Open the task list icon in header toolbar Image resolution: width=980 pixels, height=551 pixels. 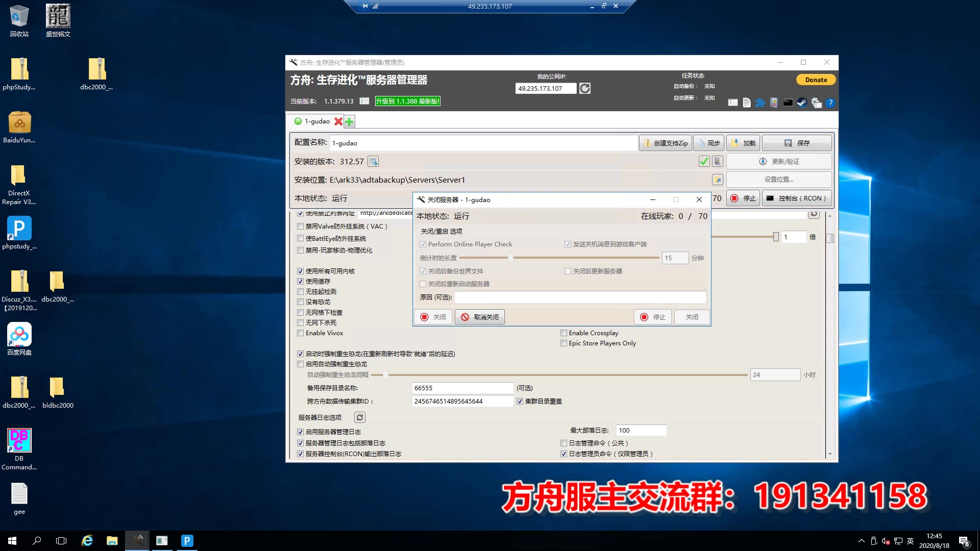(733, 103)
